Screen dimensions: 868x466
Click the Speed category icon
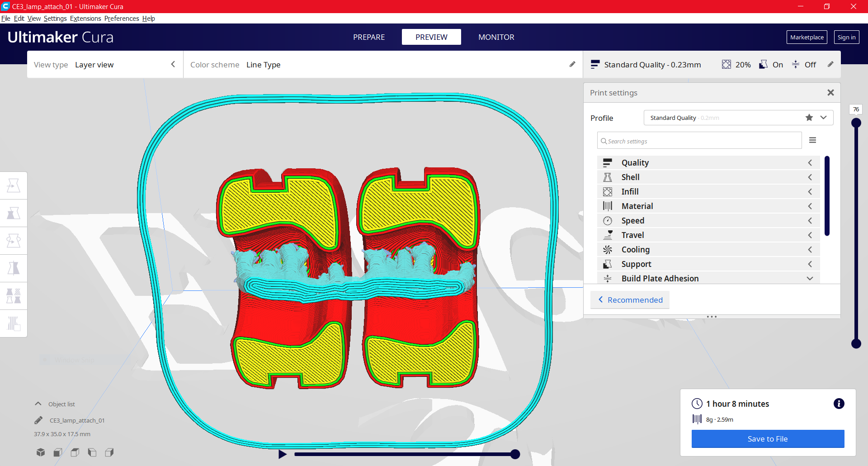pos(608,220)
